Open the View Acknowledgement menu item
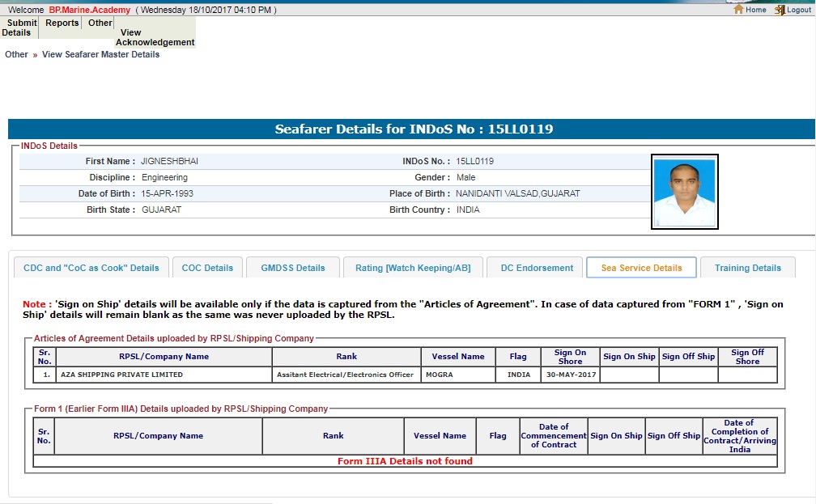 tap(155, 37)
